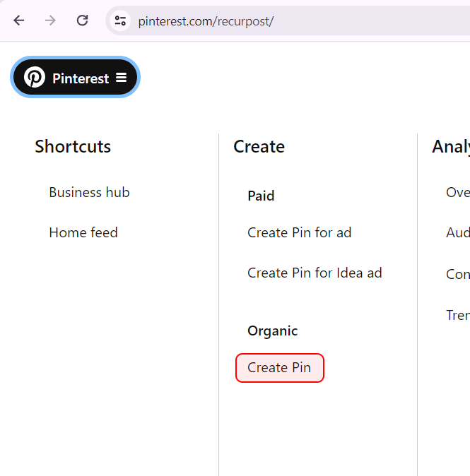Viewport: 470px width, 476px height.
Task: Select Create Pin for Idea ad
Action: pyautogui.click(x=315, y=273)
